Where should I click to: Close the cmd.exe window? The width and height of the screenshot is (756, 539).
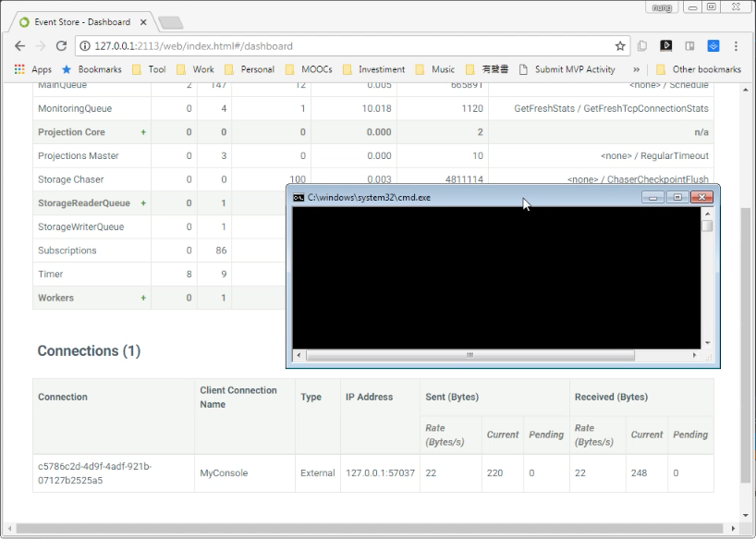pyautogui.click(x=702, y=197)
